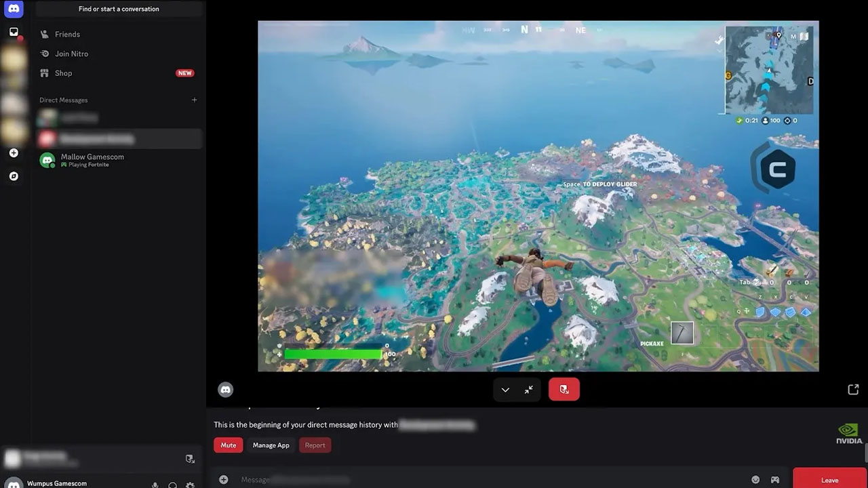This screenshot has width=868, height=488.
Task: Click the game activity gamepad icon
Action: (775, 479)
